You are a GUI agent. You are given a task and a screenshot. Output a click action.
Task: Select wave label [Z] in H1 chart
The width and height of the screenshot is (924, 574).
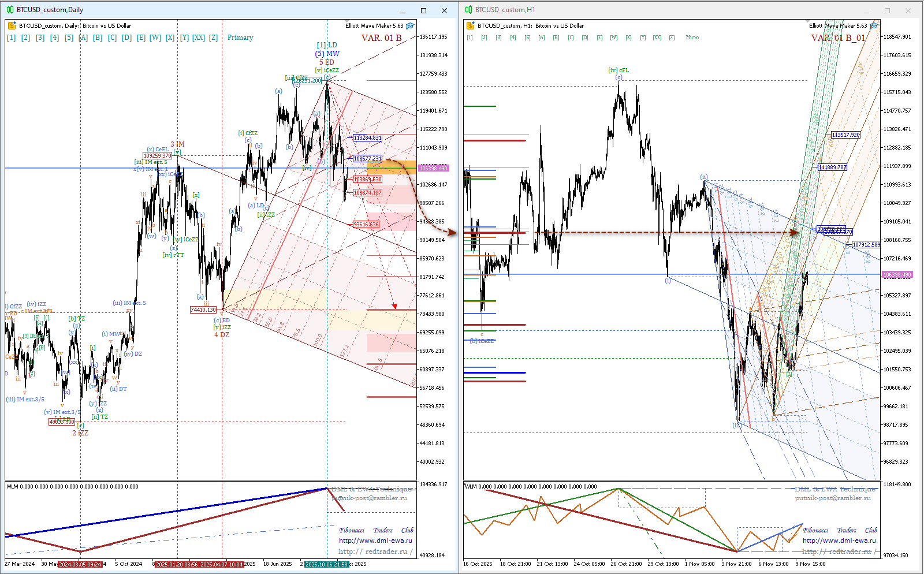(x=671, y=38)
